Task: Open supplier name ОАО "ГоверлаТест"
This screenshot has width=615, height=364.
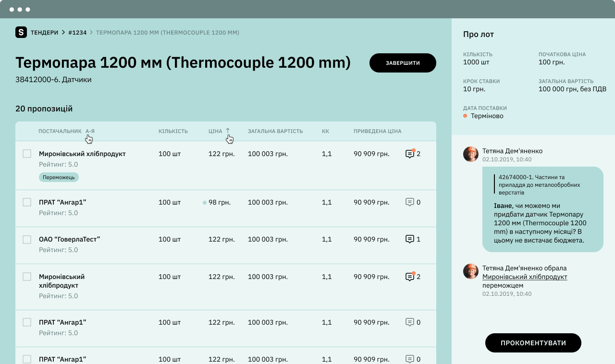Action: click(x=70, y=239)
